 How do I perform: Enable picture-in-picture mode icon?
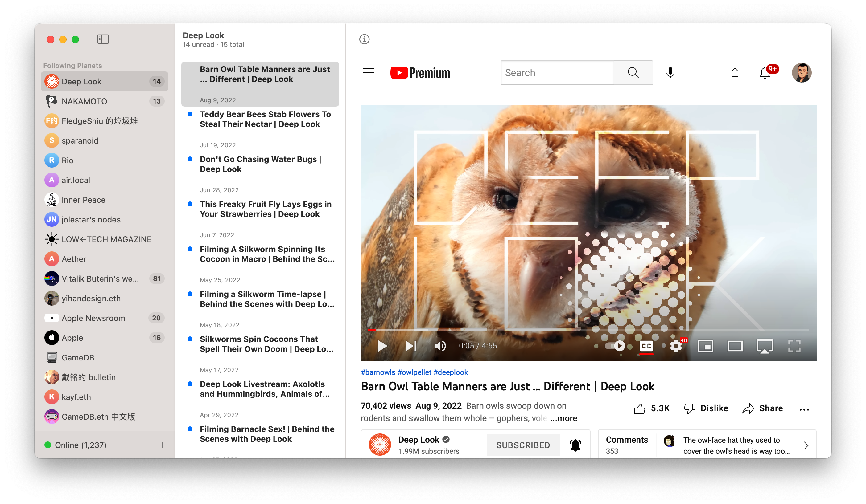point(706,346)
